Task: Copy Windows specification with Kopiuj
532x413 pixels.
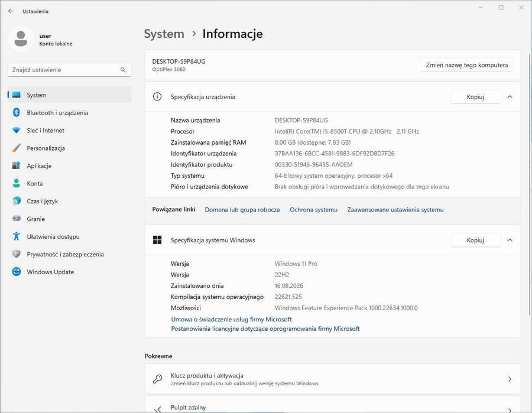Action: pyautogui.click(x=475, y=240)
